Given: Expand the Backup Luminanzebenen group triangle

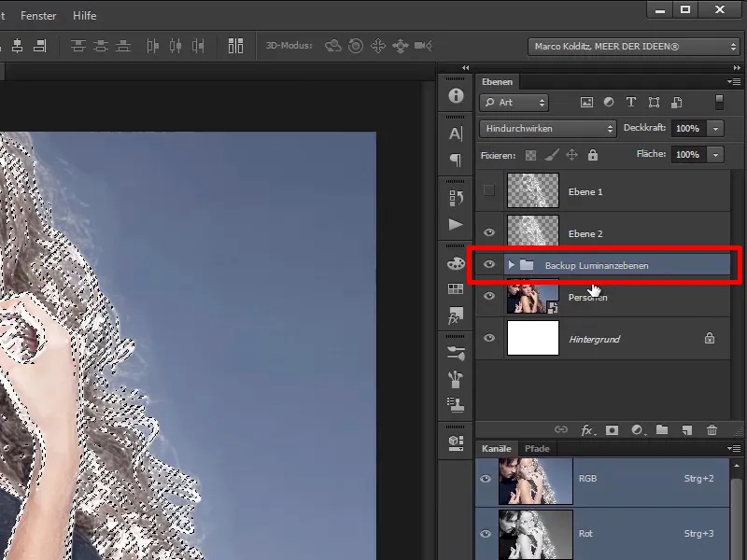Looking at the screenshot, I should (511, 264).
